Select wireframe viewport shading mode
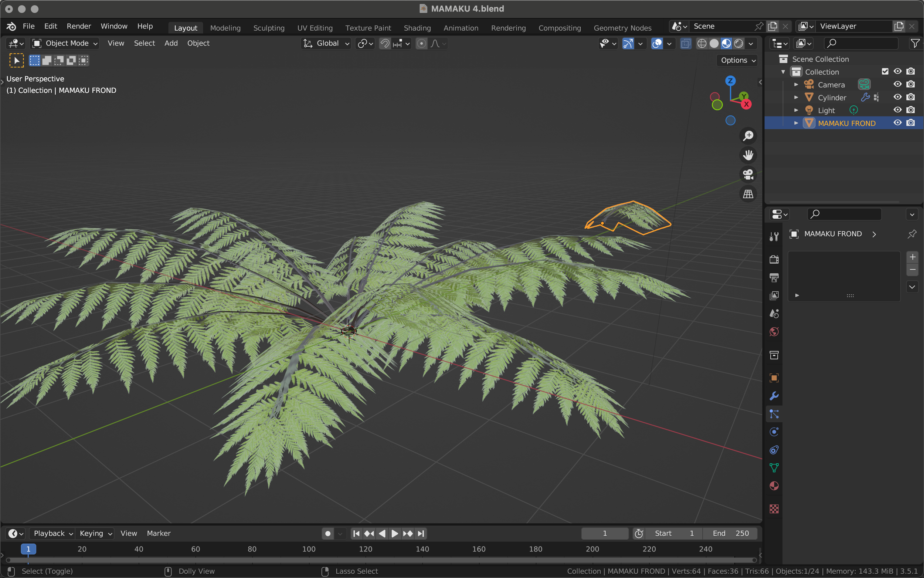Screen dimensions: 924x578 coord(702,44)
